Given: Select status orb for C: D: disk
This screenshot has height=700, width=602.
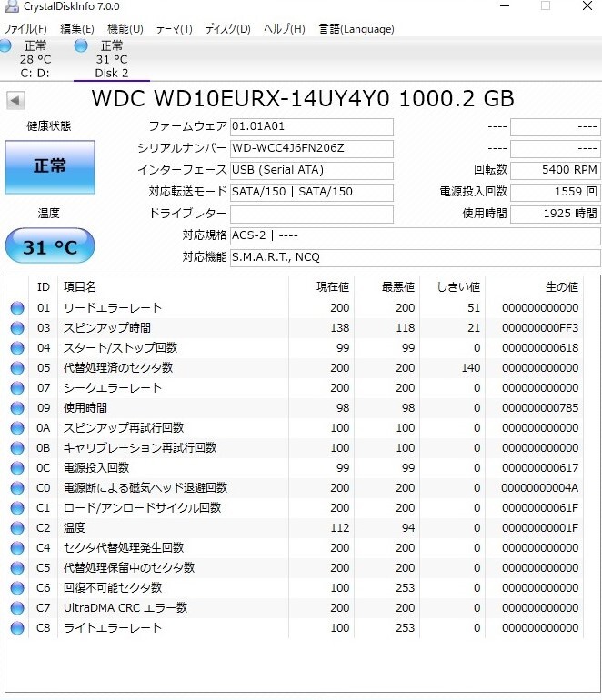Looking at the screenshot, I should pyautogui.click(x=5, y=45).
